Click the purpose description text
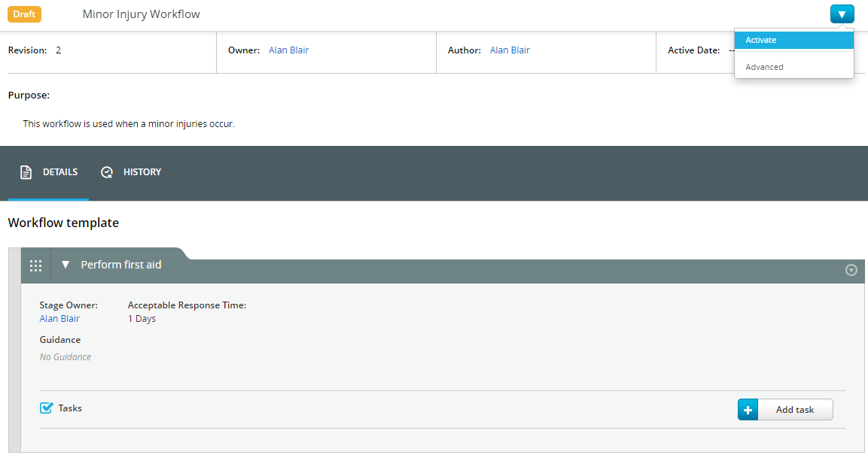 (x=129, y=124)
